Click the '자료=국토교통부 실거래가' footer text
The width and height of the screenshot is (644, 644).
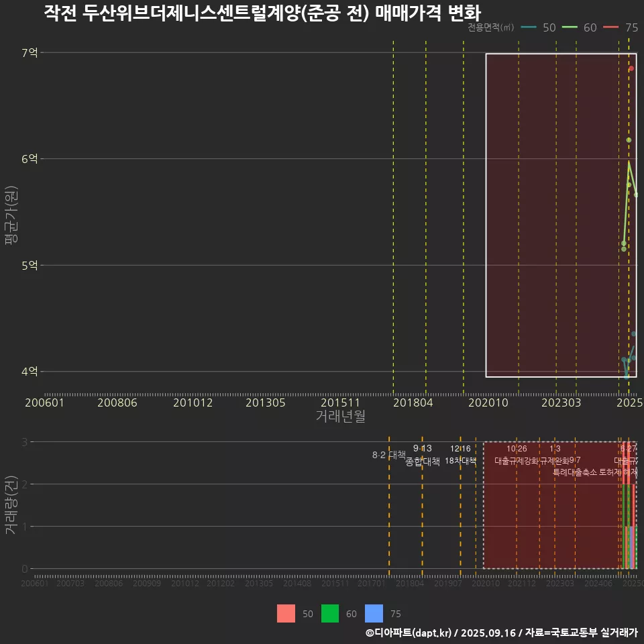(582, 633)
